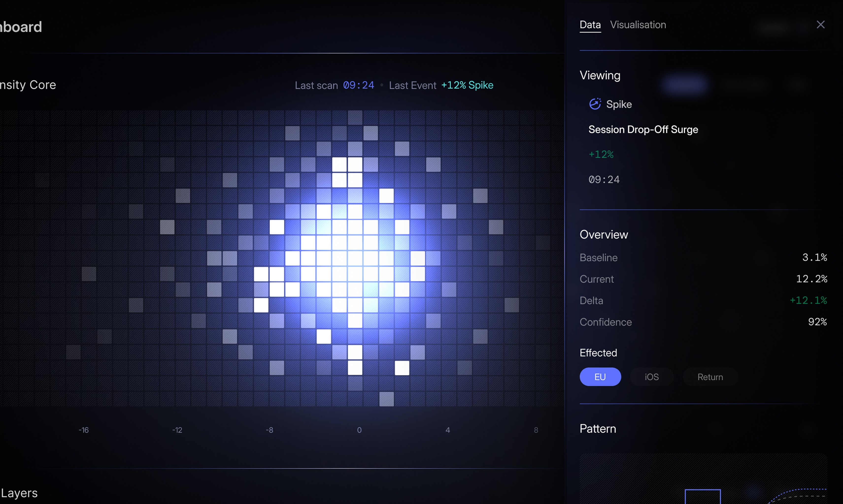Expand the Pattern section
This screenshot has width=843, height=504.
598,429
